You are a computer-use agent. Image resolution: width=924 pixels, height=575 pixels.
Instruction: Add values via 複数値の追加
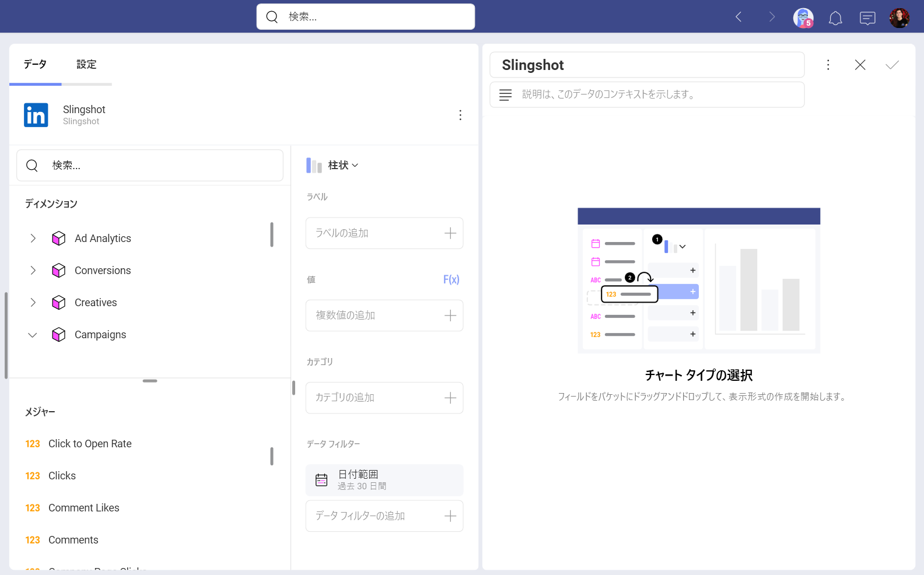pyautogui.click(x=384, y=315)
